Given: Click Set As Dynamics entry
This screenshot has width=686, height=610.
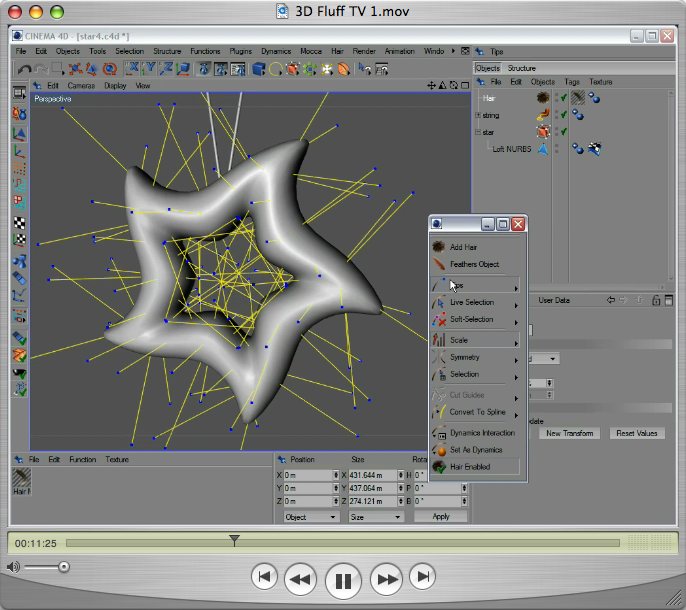Looking at the screenshot, I should click(476, 450).
